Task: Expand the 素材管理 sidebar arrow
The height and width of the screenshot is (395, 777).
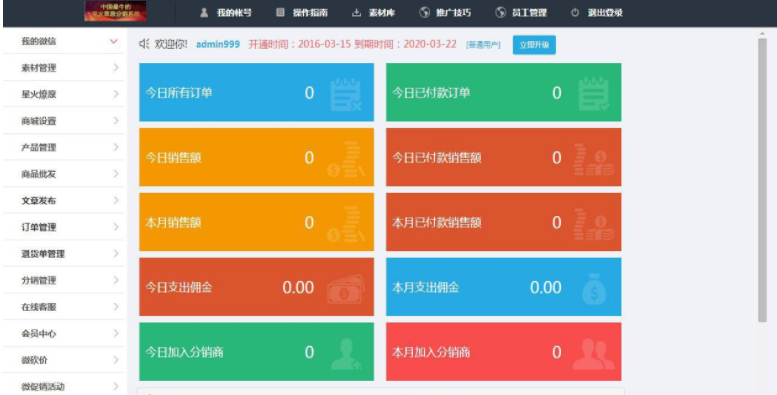Action: tap(115, 67)
